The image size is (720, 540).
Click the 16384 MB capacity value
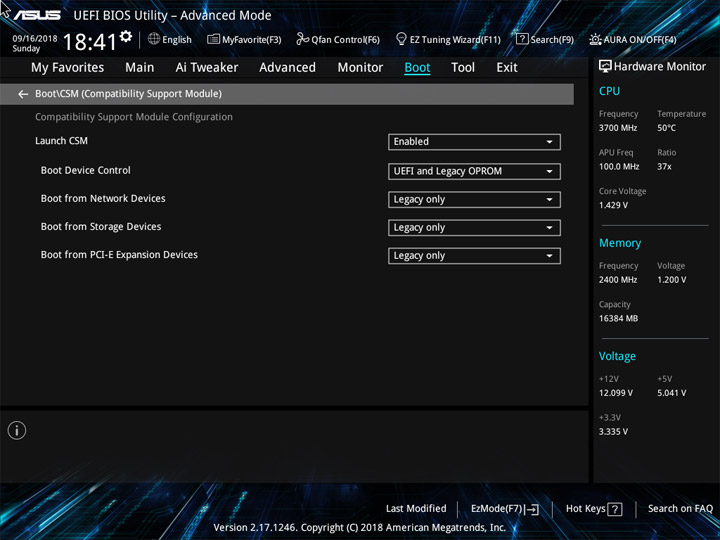click(618, 319)
